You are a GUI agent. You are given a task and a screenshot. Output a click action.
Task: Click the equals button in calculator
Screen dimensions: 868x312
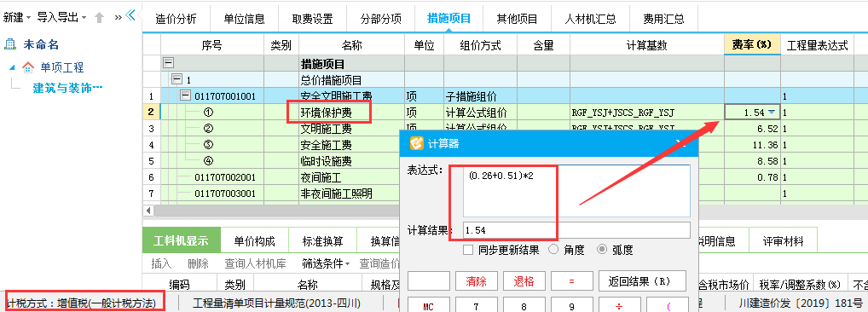pos(572,281)
